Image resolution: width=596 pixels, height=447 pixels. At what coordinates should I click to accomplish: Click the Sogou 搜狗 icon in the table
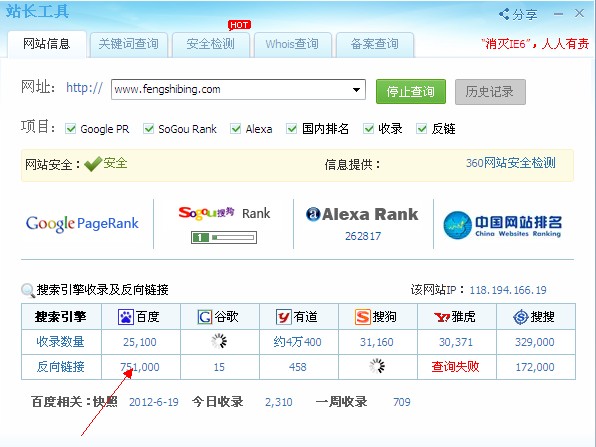[x=363, y=317]
